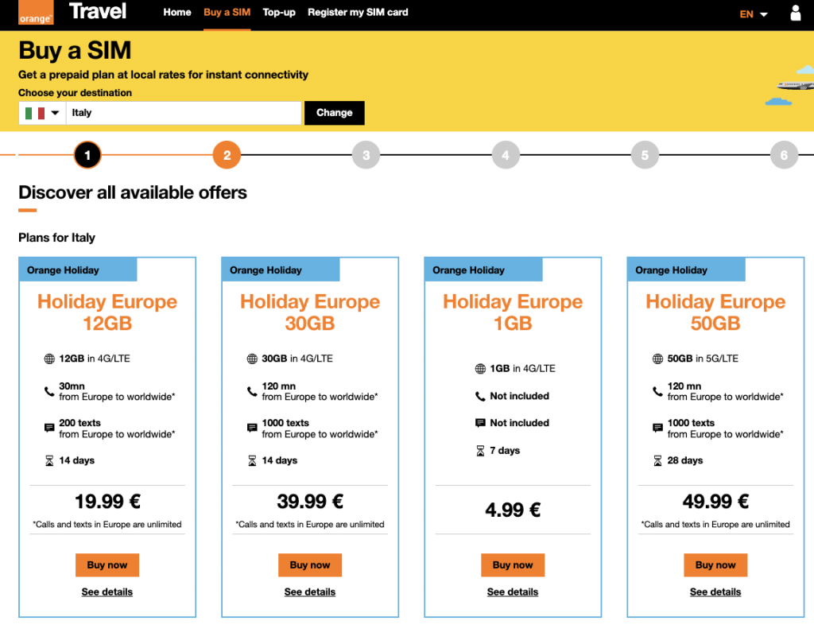Viewport: 814px width, 644px height.
Task: Click the destination field showing Italy
Action: pyautogui.click(x=183, y=113)
